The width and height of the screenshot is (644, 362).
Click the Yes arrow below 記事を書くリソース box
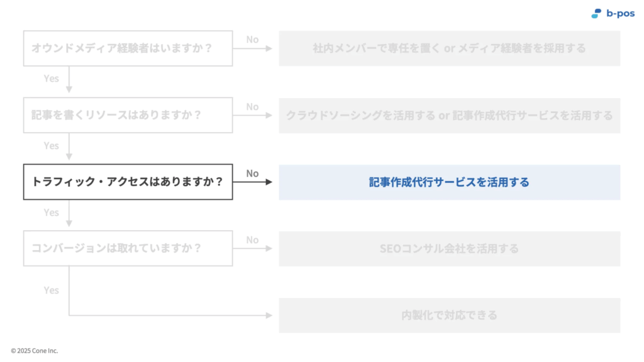click(x=69, y=146)
